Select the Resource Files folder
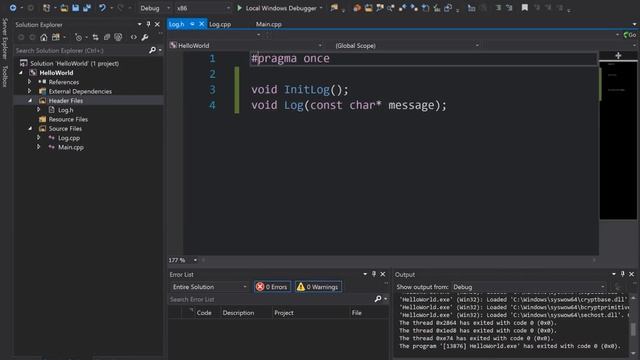 coord(68,119)
